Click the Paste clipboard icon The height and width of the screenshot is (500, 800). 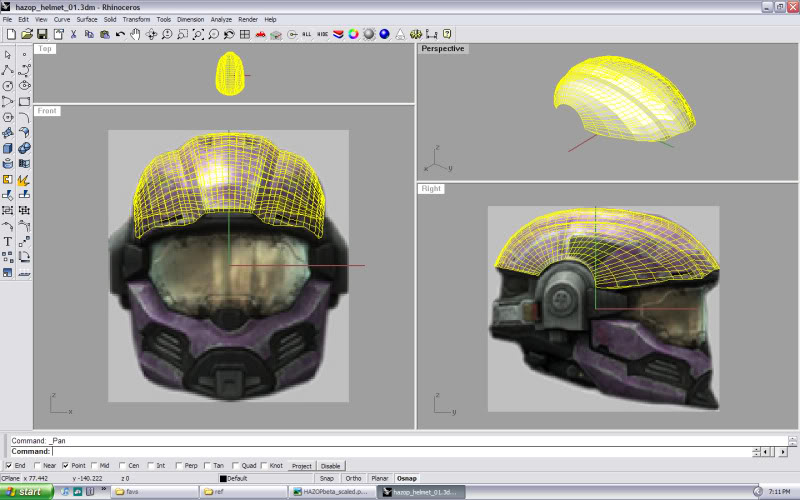tap(105, 34)
